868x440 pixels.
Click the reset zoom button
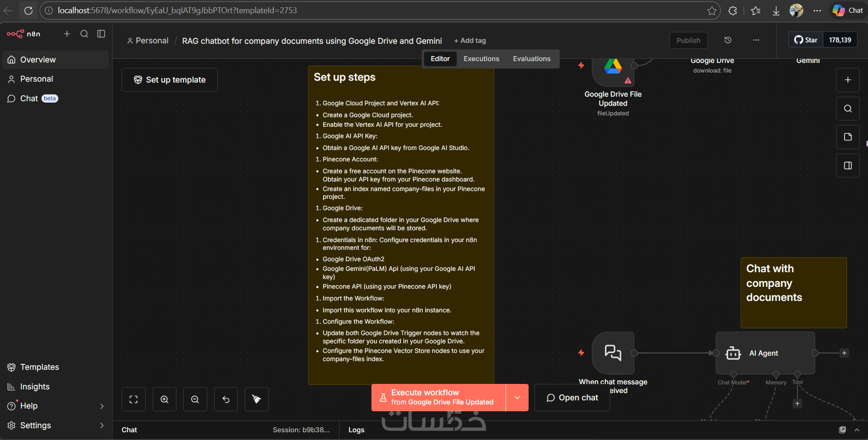(226, 399)
